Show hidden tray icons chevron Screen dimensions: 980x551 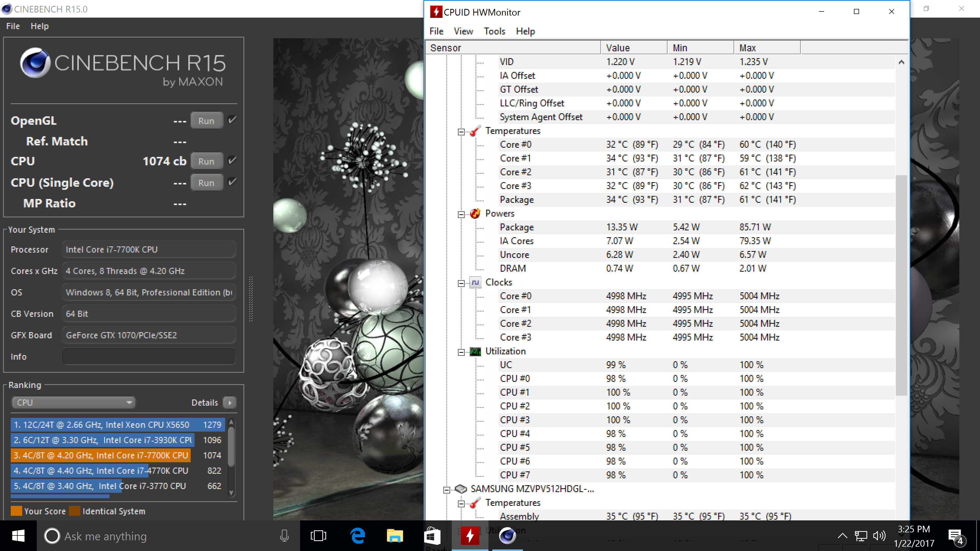click(x=842, y=536)
